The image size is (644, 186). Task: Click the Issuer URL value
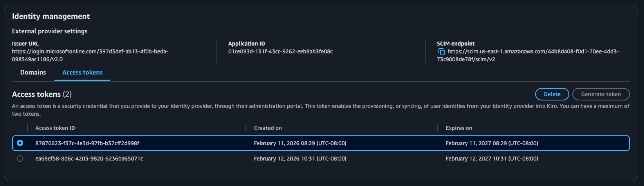tap(90, 55)
